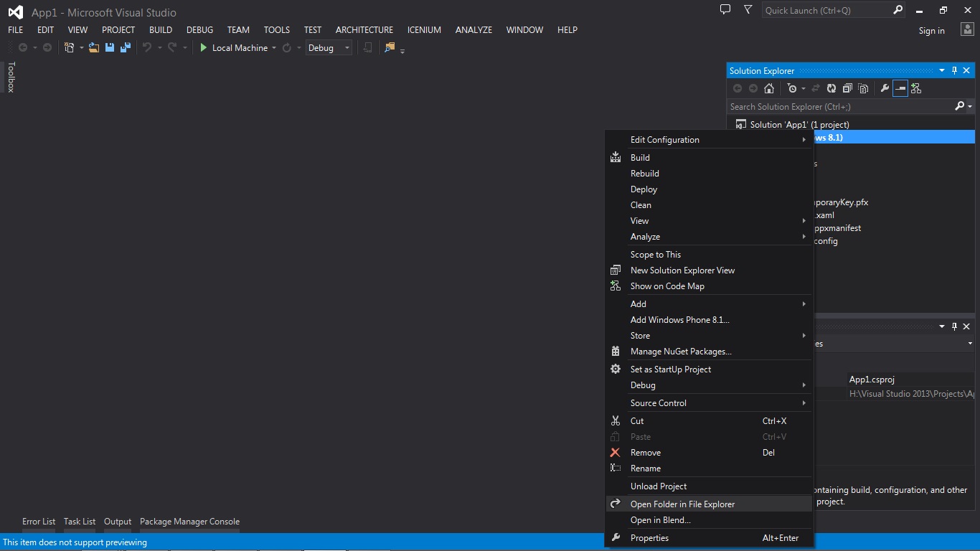The width and height of the screenshot is (980, 551).
Task: Choose Open Folder in File Explorer
Action: 709,504
